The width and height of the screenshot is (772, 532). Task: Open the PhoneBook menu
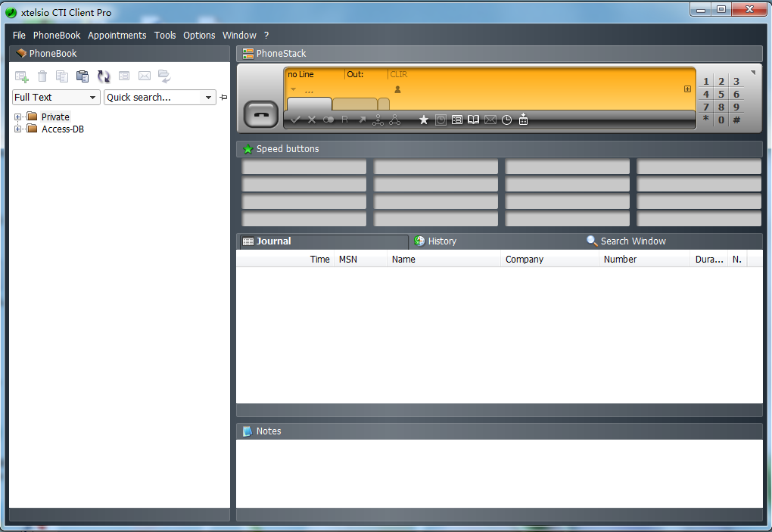tap(57, 36)
